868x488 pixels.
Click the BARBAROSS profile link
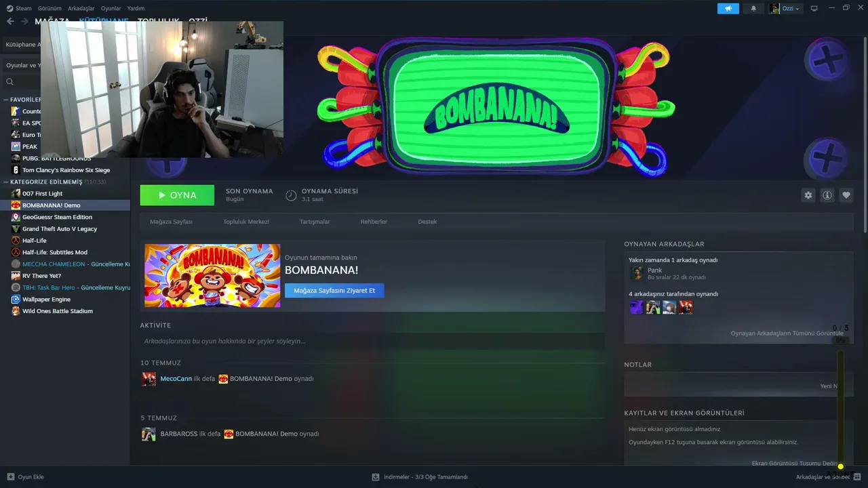coord(179,434)
